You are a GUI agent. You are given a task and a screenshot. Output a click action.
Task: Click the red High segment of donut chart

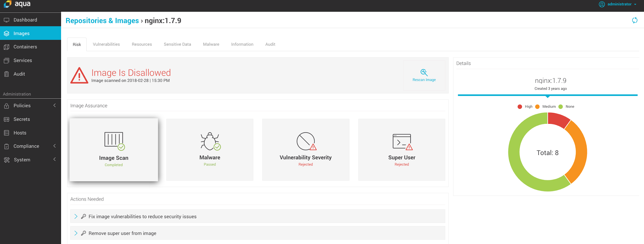[558, 119]
